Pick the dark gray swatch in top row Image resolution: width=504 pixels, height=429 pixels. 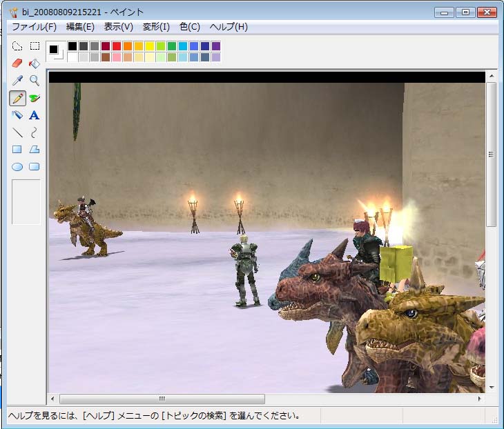click(84, 46)
